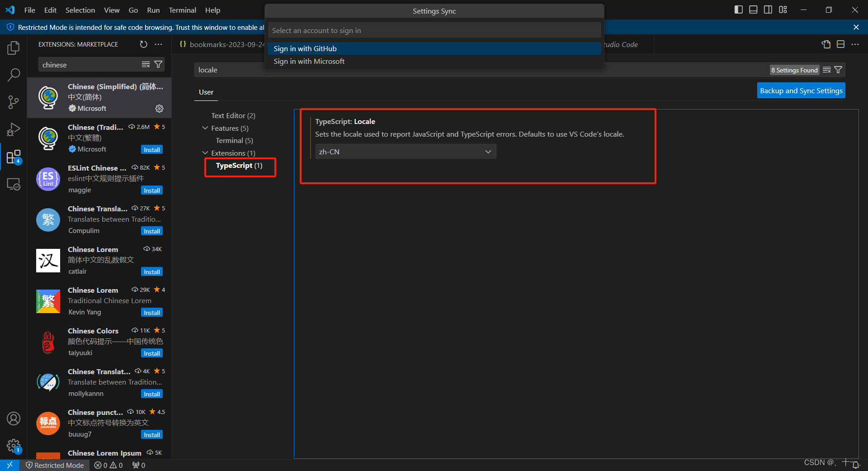Open remote window indicator in status bar
This screenshot has width=868, height=471.
point(9,465)
